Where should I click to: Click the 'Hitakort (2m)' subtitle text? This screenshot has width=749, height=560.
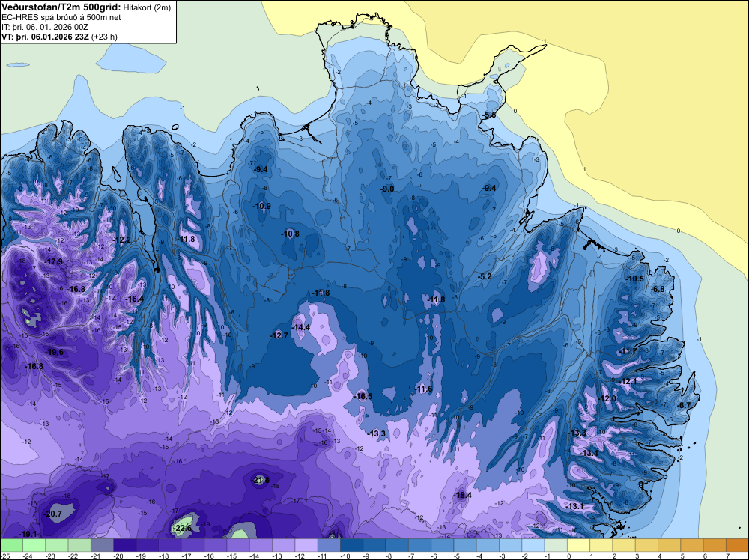(x=147, y=7)
